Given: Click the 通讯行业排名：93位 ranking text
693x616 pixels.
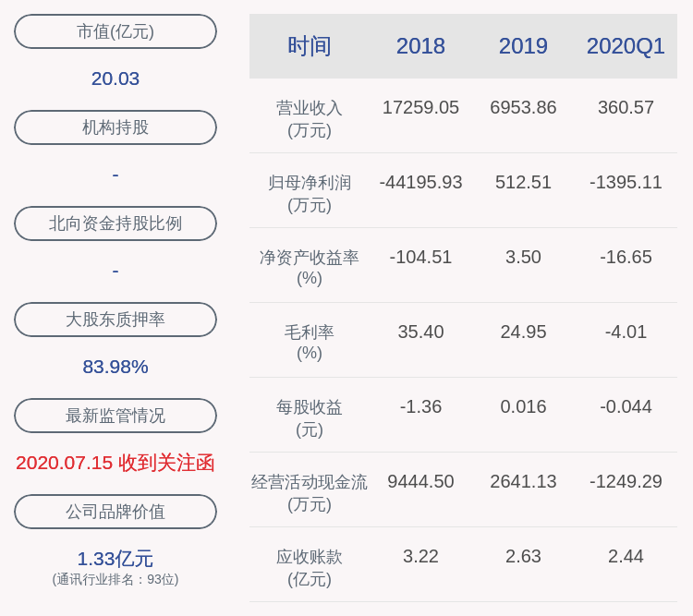Looking at the screenshot, I should [115, 579].
